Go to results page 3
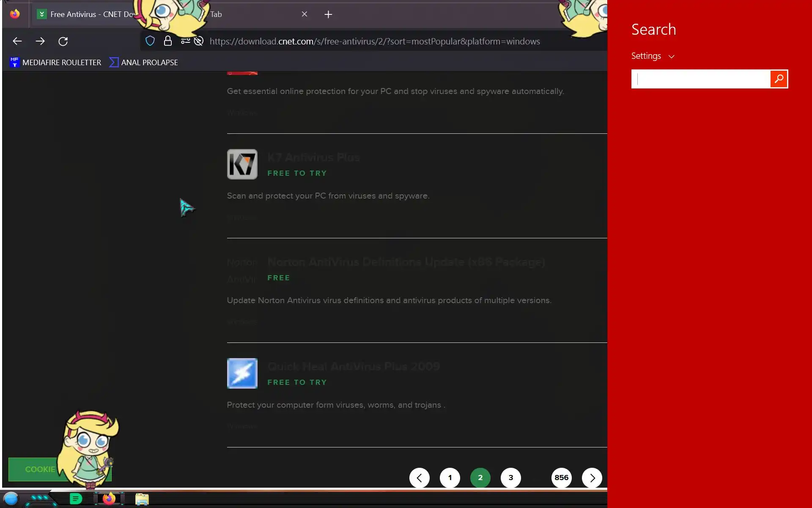The height and width of the screenshot is (508, 812). 511,478
